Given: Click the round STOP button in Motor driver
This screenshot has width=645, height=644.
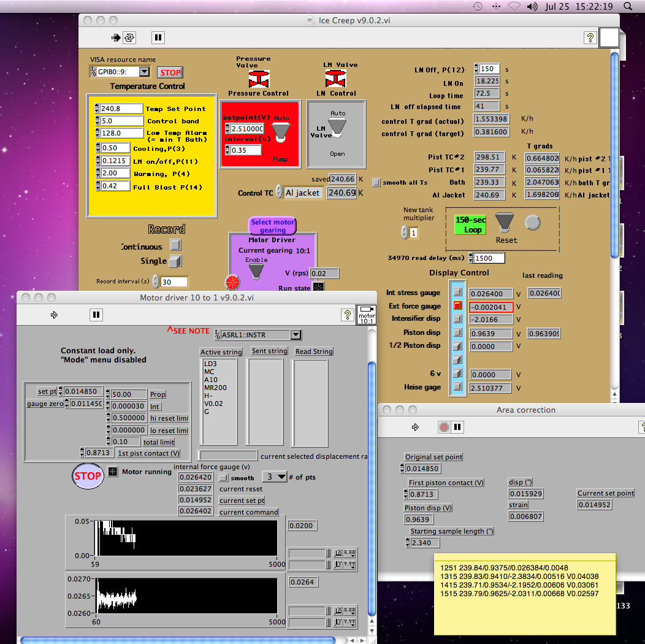Looking at the screenshot, I should click(x=88, y=476).
